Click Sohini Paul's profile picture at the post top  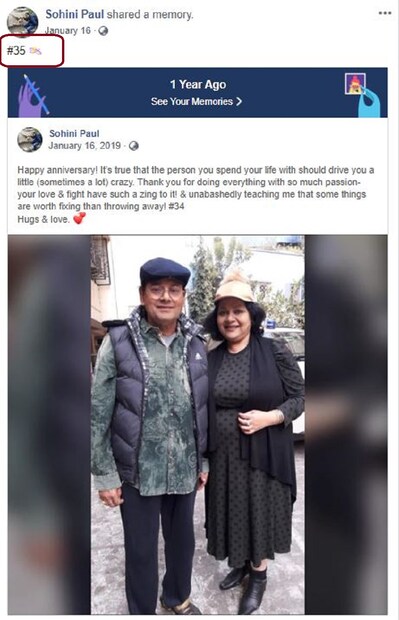(x=23, y=21)
